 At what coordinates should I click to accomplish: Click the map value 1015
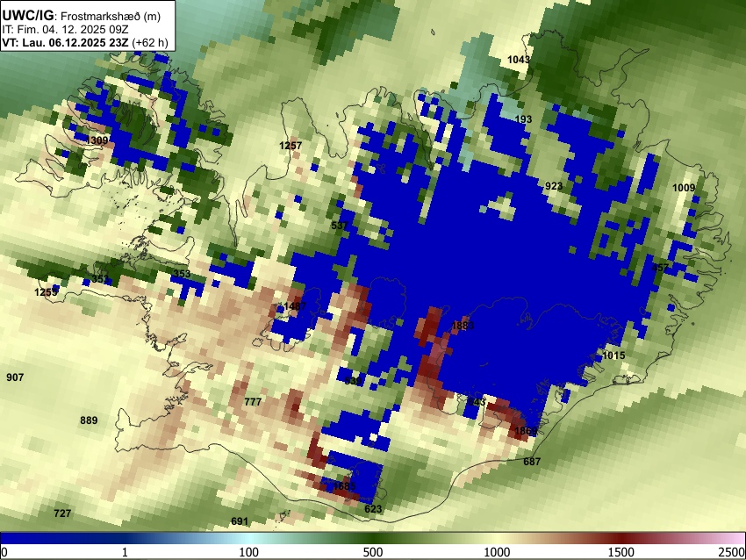[x=613, y=355]
